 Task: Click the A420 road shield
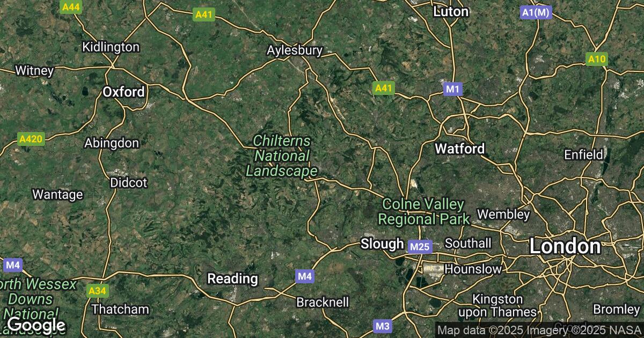[x=31, y=139]
